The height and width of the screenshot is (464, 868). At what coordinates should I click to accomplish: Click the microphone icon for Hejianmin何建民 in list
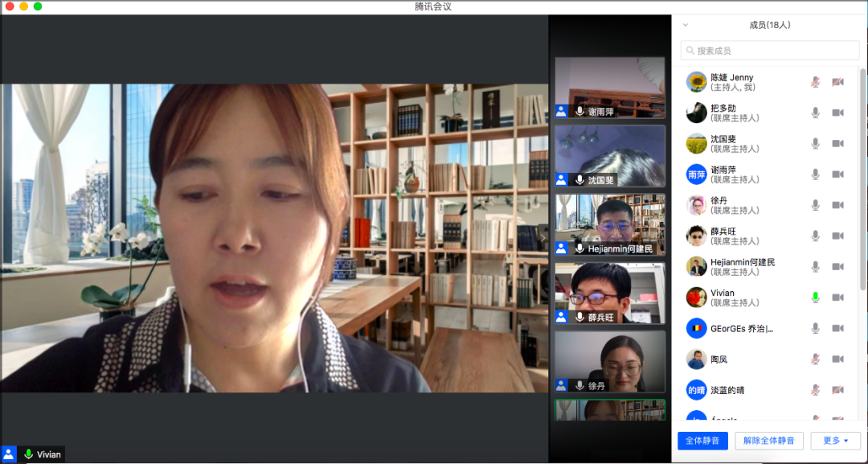click(815, 267)
